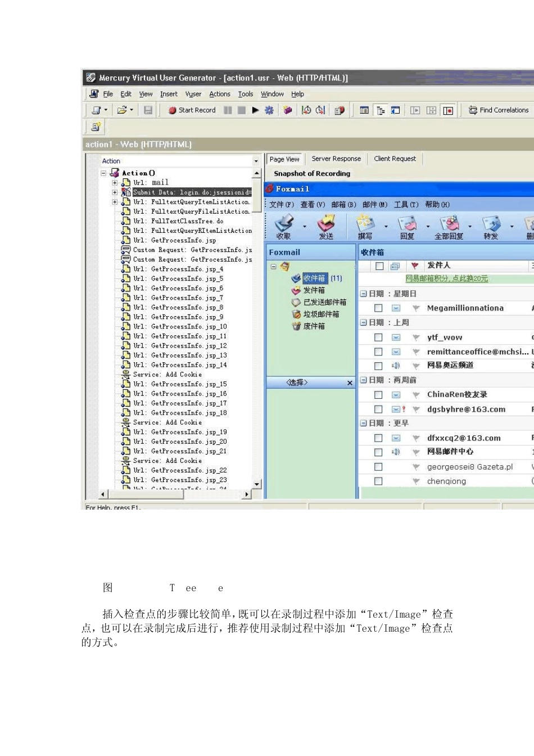Collapse the 日期：星期日 mail group
The width and height of the screenshot is (534, 756).
point(364,294)
